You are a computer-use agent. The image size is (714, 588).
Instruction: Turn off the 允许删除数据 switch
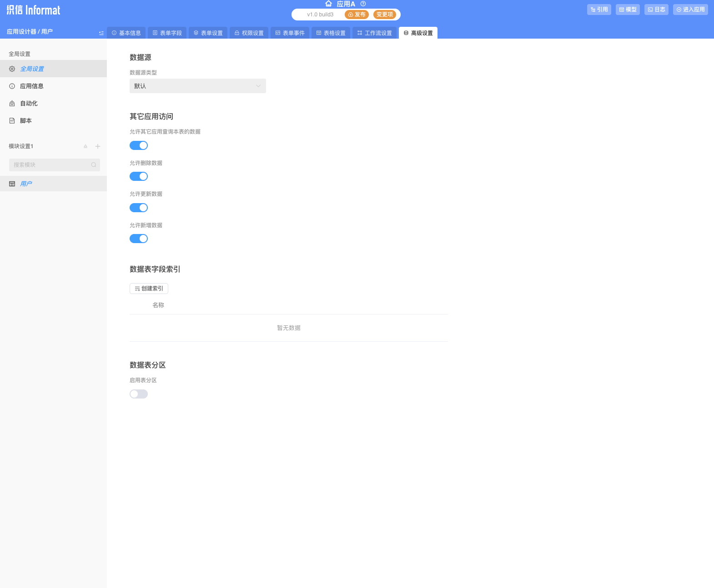tap(139, 176)
